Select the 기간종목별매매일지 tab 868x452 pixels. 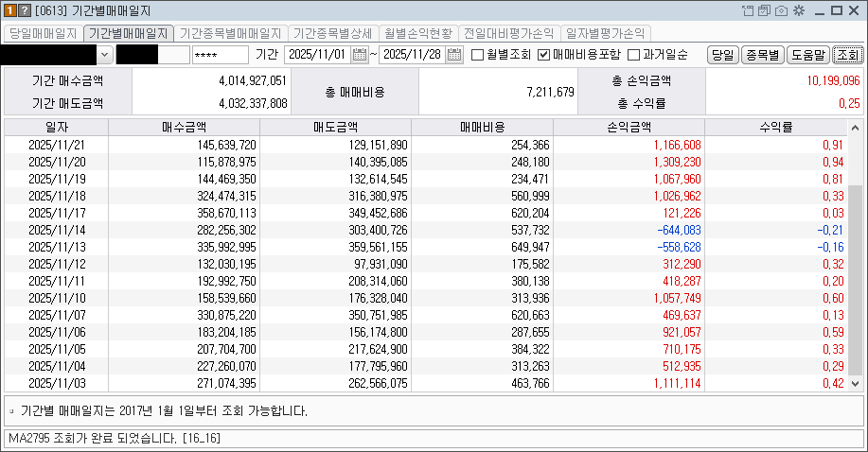coord(230,33)
